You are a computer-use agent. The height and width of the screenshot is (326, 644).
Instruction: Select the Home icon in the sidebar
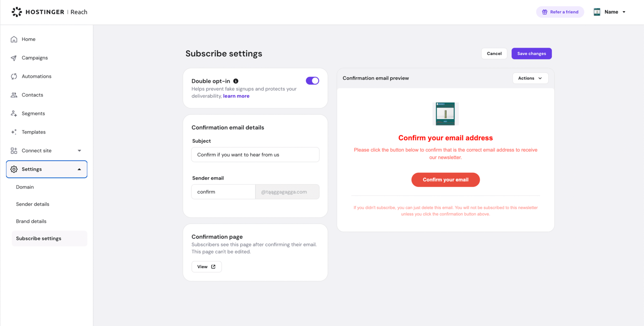point(15,39)
